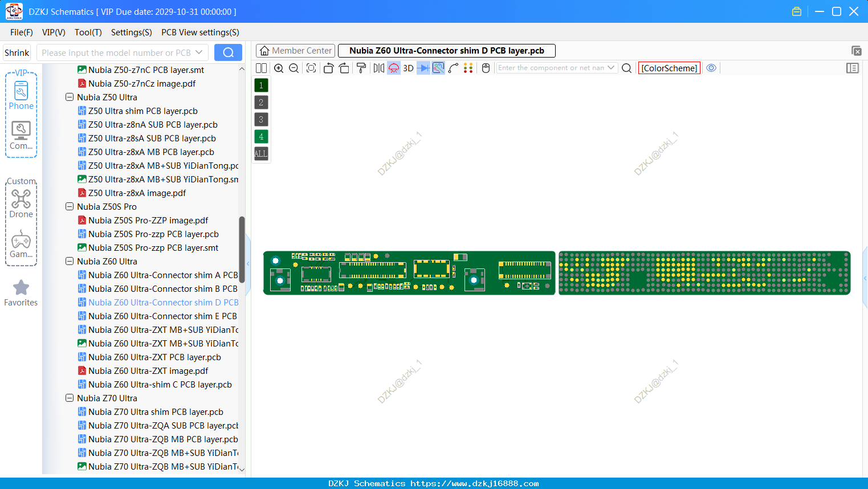
Task: Open Nubia Z60 Ultra-ZXT image.pdf
Action: (148, 371)
